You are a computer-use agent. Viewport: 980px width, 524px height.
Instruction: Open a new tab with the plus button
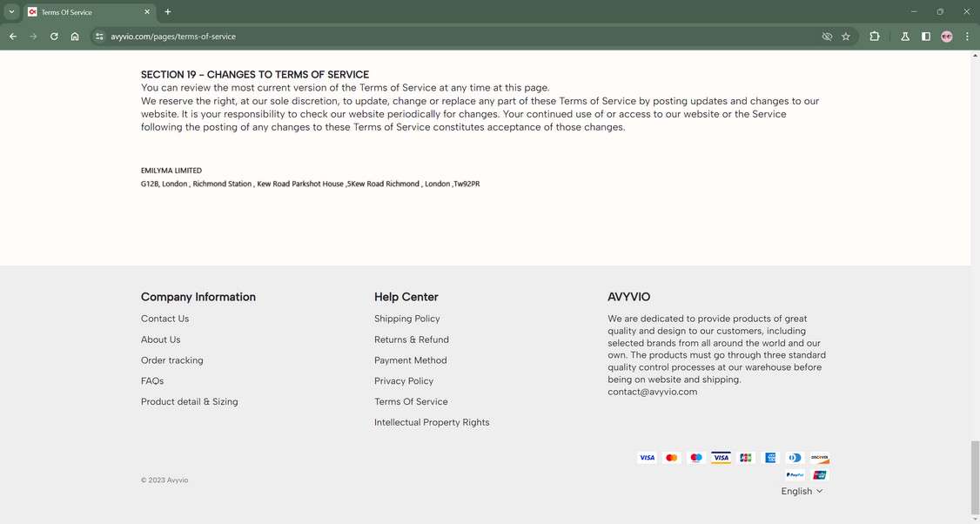tap(167, 12)
